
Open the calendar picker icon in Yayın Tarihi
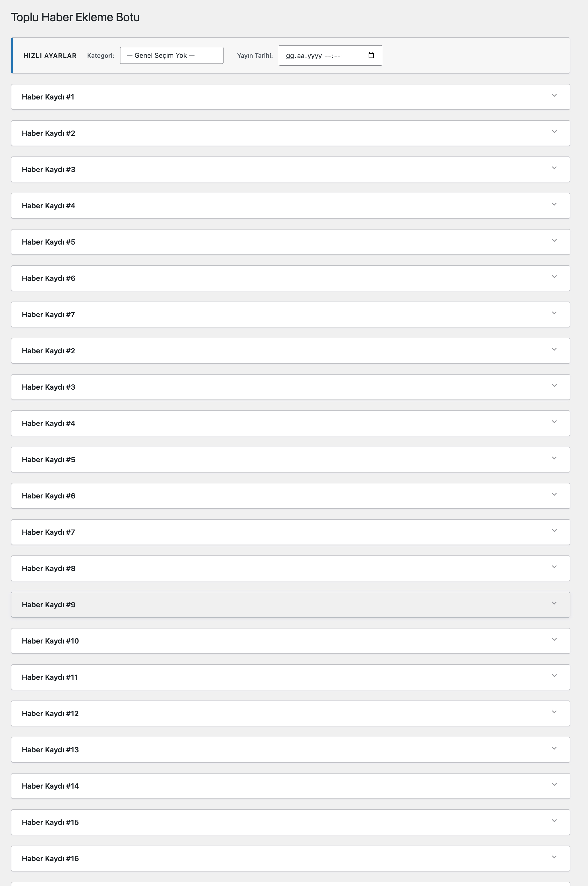[x=371, y=55]
